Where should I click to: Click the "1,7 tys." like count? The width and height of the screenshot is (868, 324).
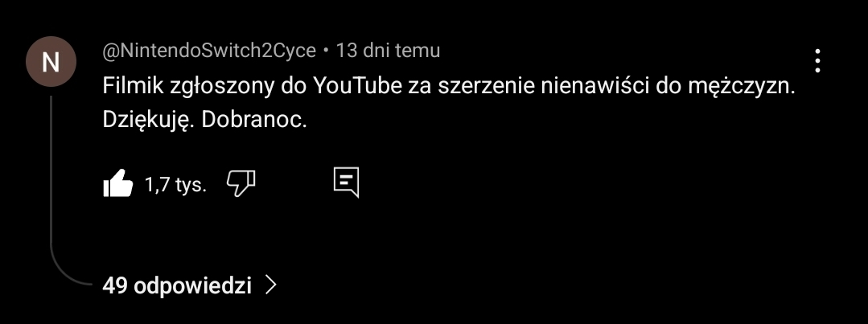[175, 185]
